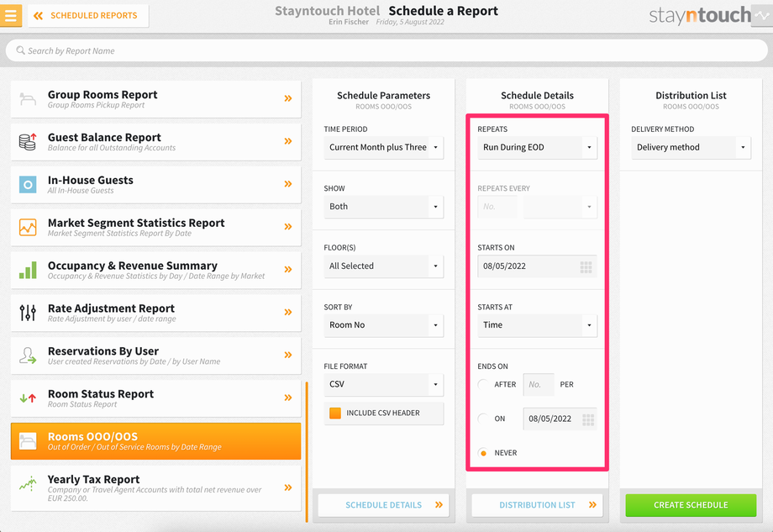Screen dimensions: 773x532
Task: Click the orange report list scrollbar
Action: coord(307,451)
